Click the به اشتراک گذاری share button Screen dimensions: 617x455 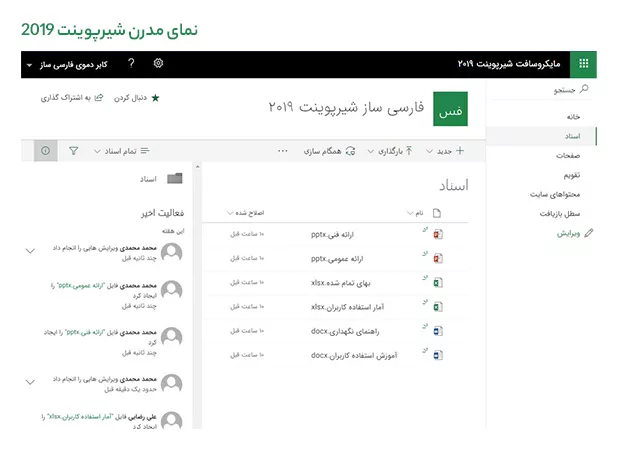tap(72, 98)
